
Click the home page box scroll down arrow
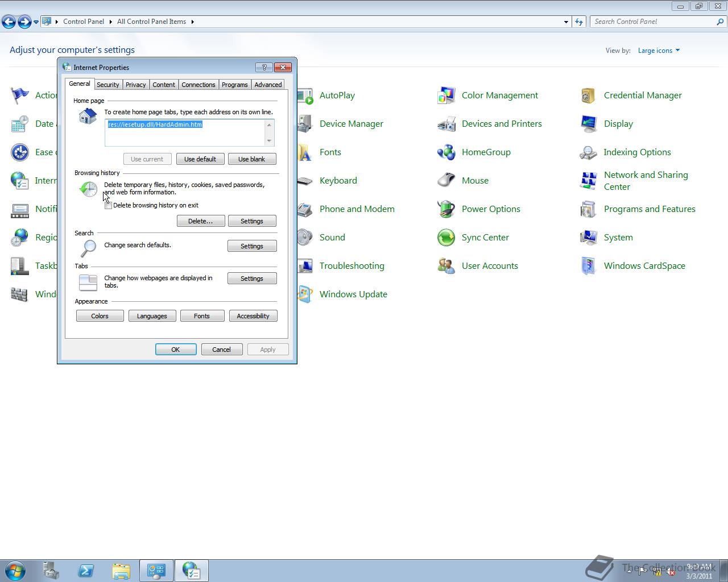click(270, 140)
